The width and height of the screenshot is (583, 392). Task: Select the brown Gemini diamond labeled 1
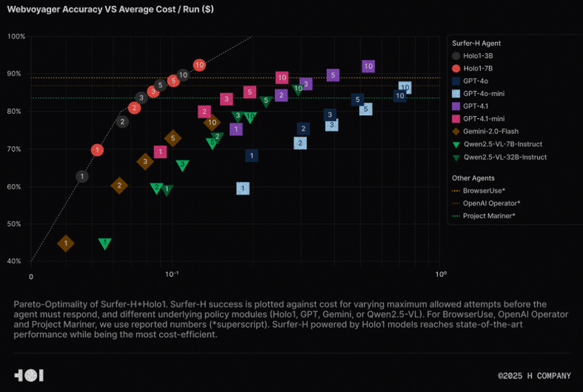[66, 243]
